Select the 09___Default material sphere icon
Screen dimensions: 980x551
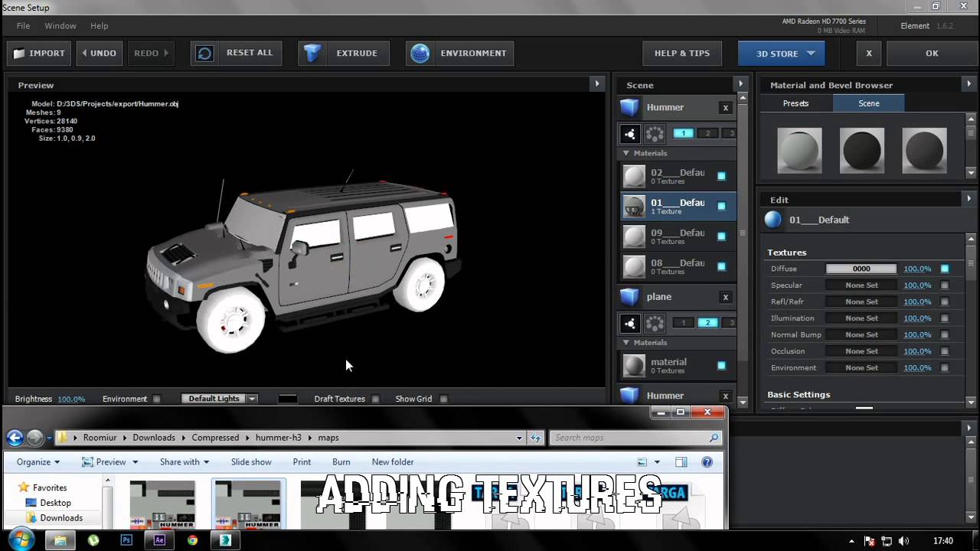[x=634, y=236]
